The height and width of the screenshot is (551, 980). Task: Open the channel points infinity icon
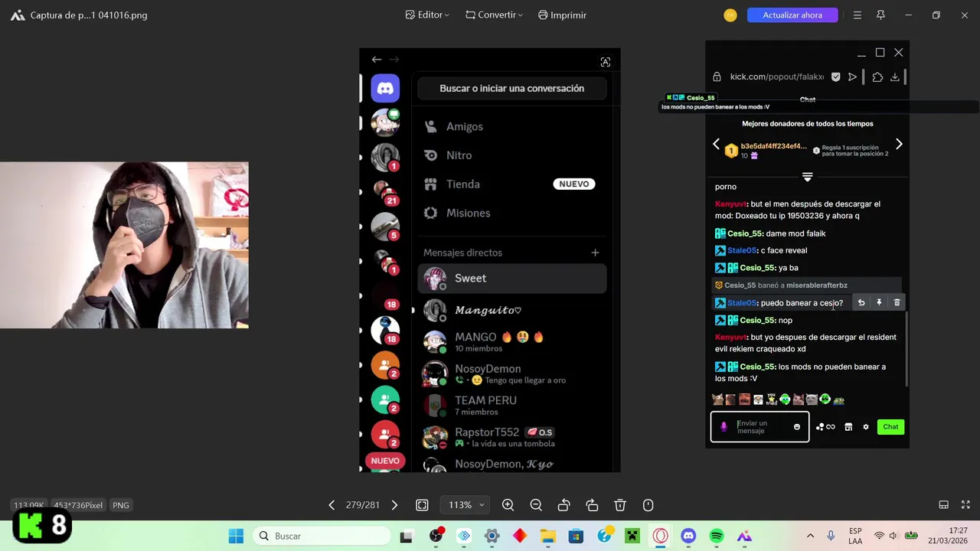coord(825,427)
